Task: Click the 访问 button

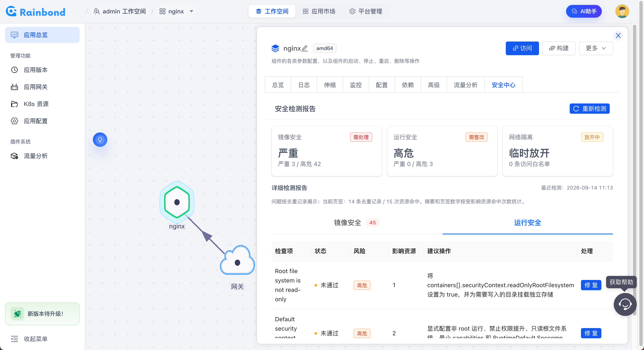Action: pos(522,48)
